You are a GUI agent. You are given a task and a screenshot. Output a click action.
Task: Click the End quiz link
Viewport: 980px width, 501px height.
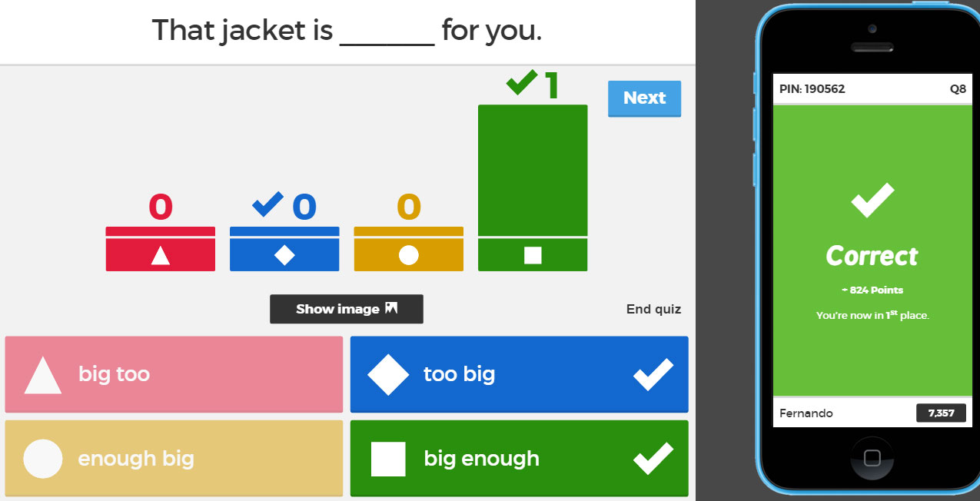click(x=653, y=309)
